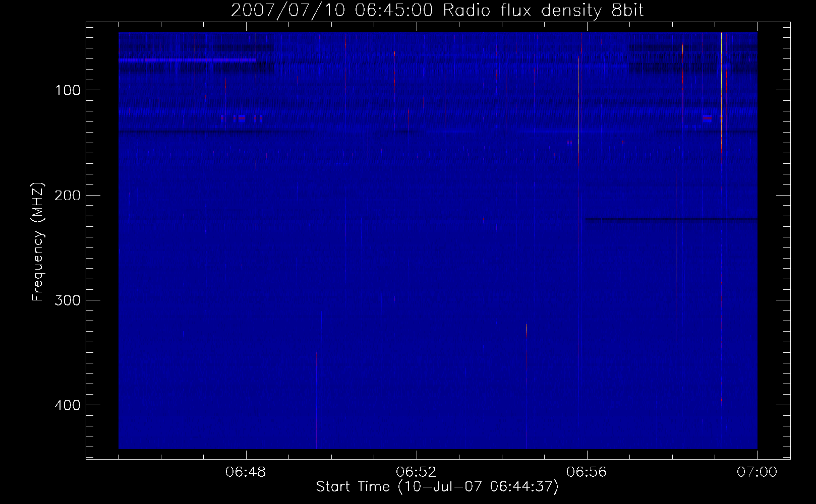Click the 06:48 time tick label
816x504 pixels.
point(246,472)
